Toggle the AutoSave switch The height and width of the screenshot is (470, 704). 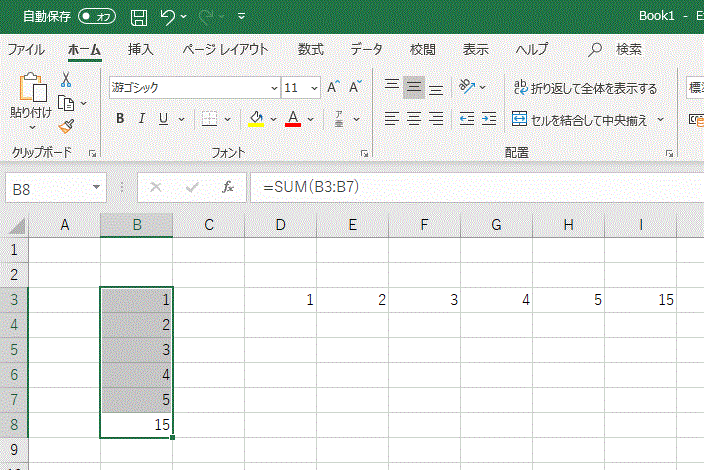click(x=97, y=17)
